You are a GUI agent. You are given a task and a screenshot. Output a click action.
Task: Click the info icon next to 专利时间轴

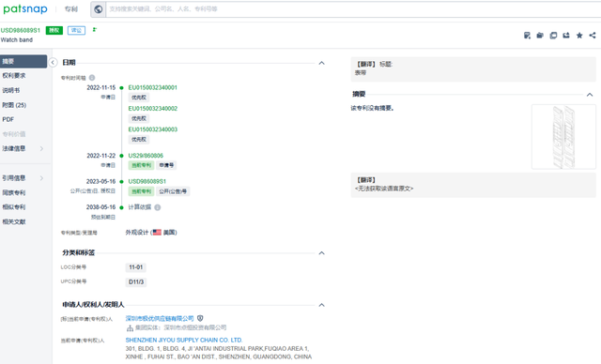(92, 78)
